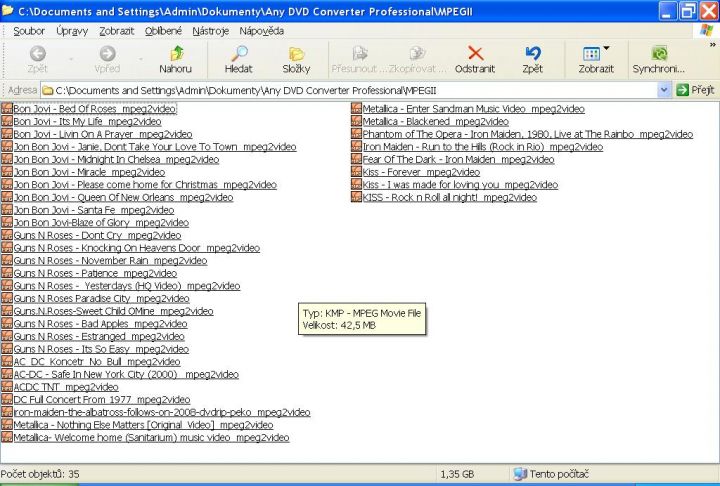Viewport: 720px width, 486px height.
Task: Select Jon Bon Jovi - Midnight In Chelsea
Action: (116, 159)
